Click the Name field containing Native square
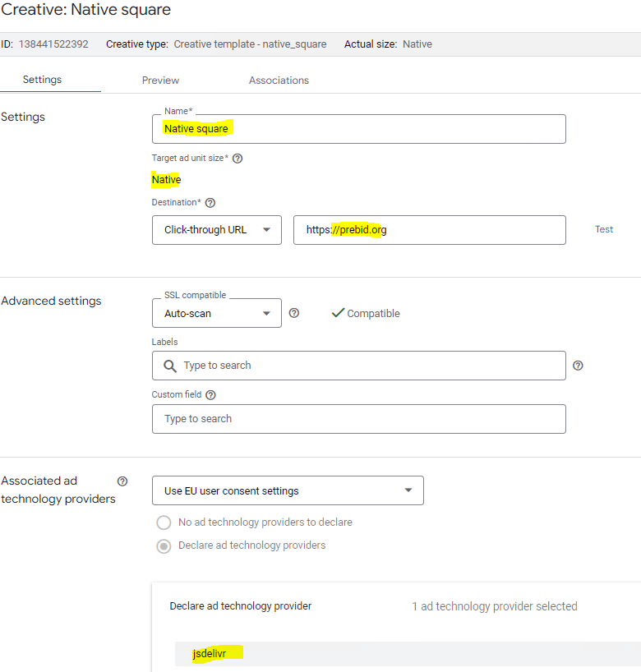The width and height of the screenshot is (641, 672). [358, 129]
